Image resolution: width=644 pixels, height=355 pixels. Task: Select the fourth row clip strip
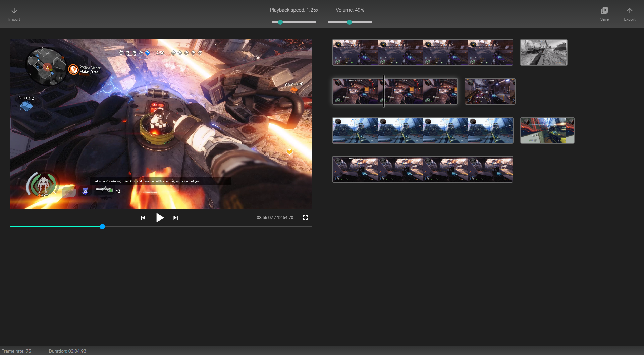click(423, 169)
